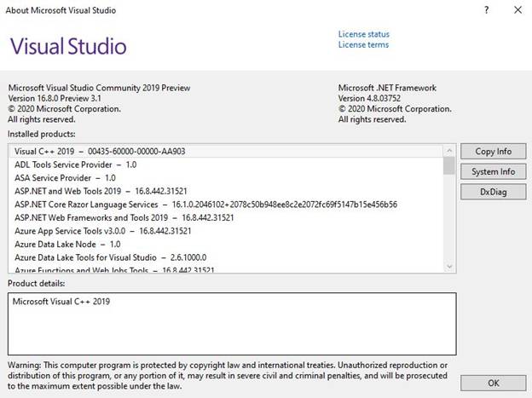Select Azure App Service Tools v3.0.0
This screenshot has height=398, width=532.
coord(226,231)
